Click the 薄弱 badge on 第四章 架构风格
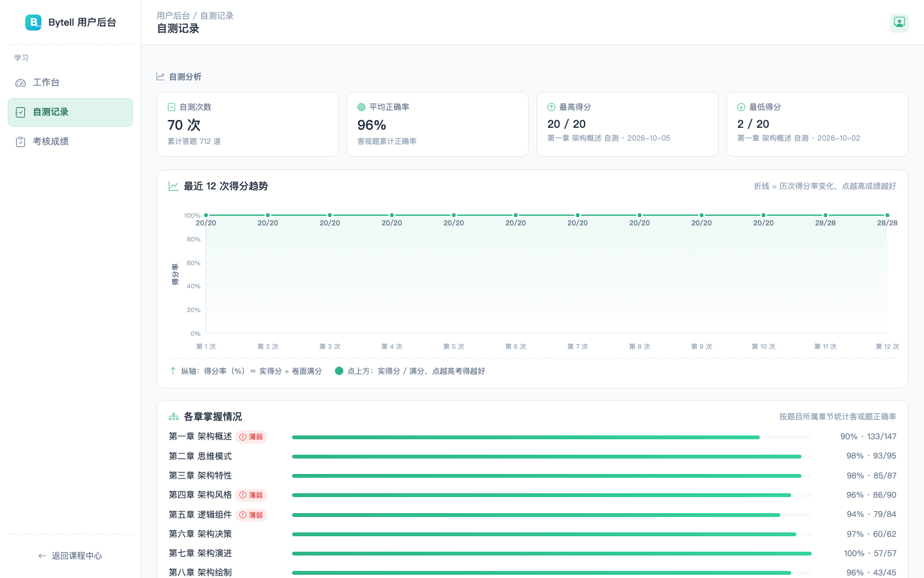Image resolution: width=924 pixels, height=578 pixels. pyautogui.click(x=251, y=495)
